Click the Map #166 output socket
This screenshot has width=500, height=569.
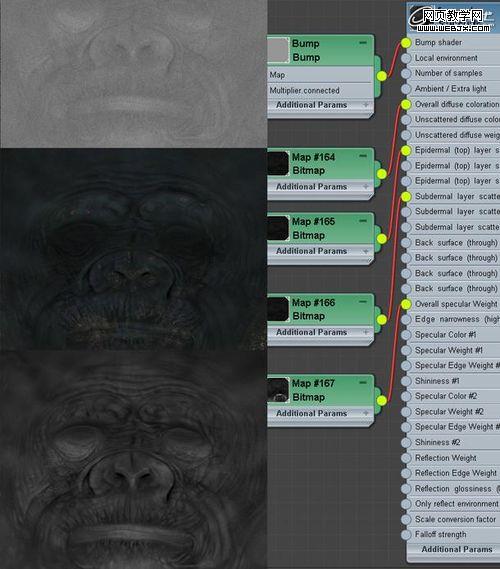(381, 320)
